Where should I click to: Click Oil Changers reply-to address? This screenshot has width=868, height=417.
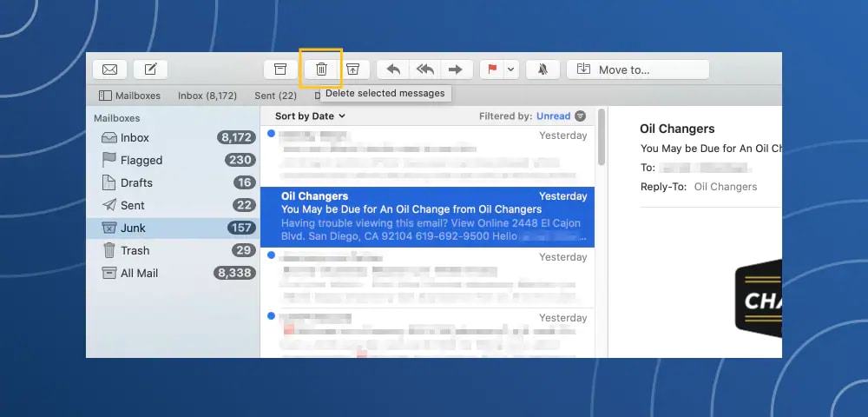(x=725, y=187)
